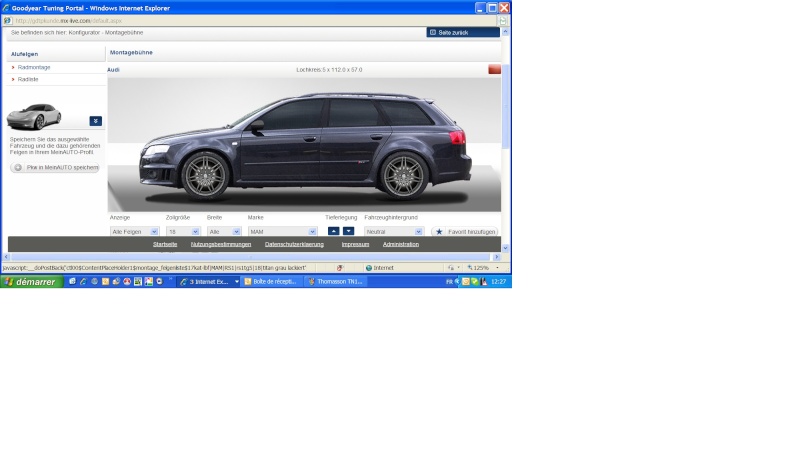Follow the Impressum footer link
800x450 pixels.
355,244
